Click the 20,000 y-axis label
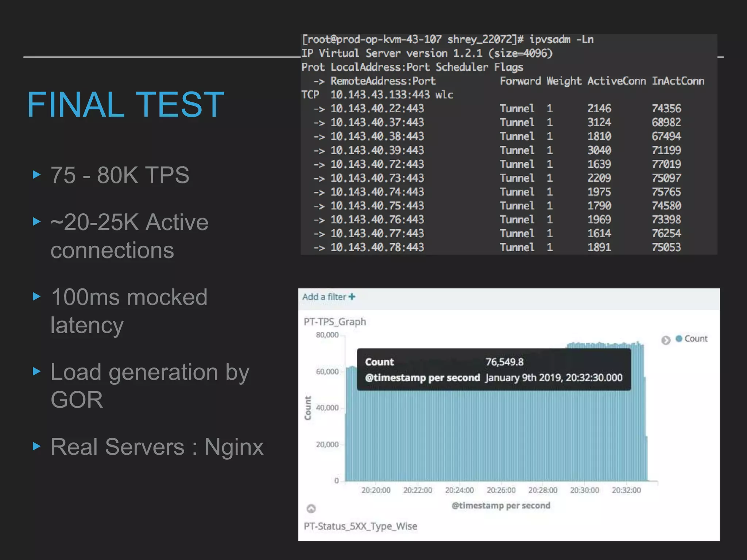This screenshot has height=560, width=747. [x=327, y=444]
